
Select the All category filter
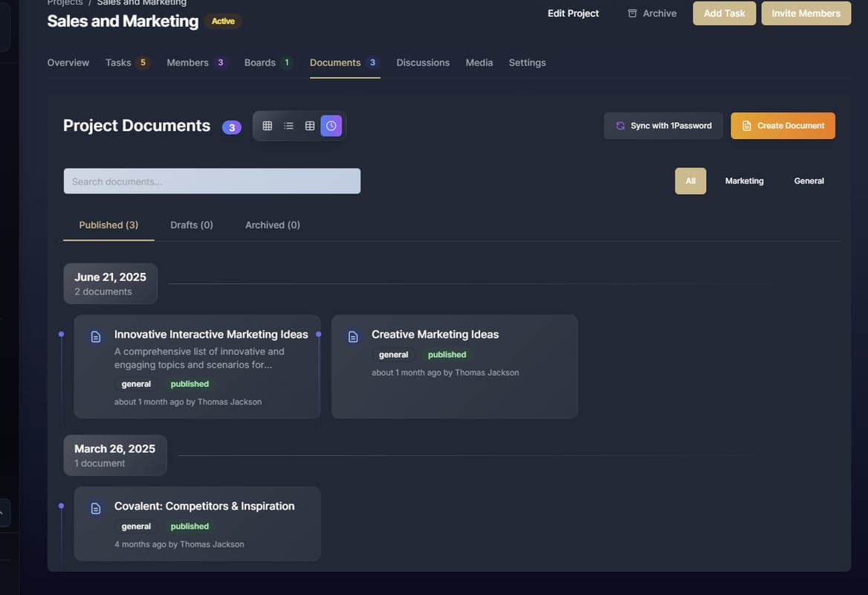(690, 181)
